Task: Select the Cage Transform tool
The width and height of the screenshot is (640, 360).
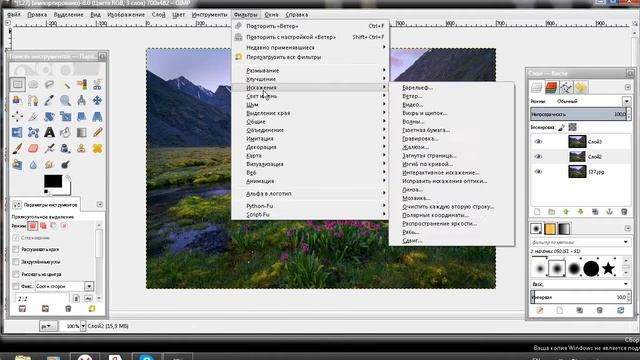Action: point(33,133)
